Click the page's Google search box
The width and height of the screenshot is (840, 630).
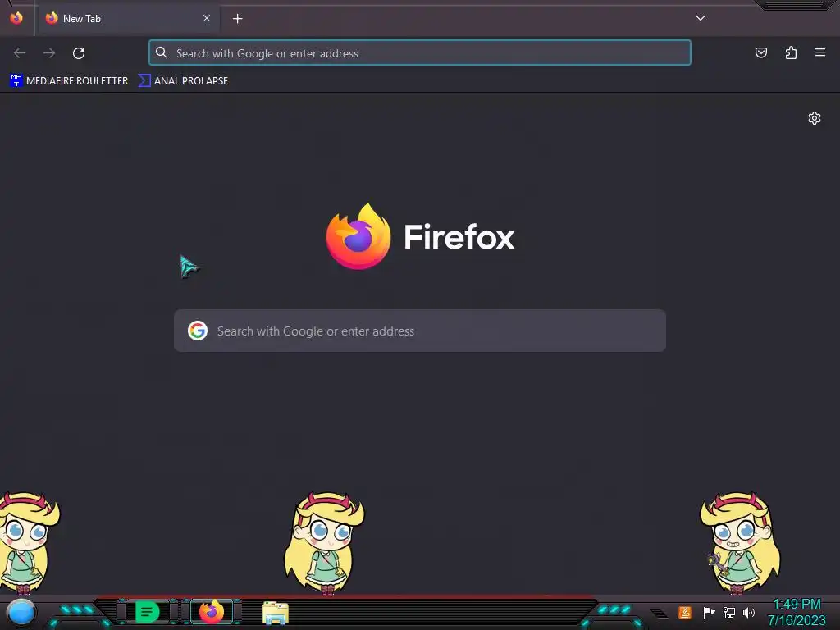point(420,331)
